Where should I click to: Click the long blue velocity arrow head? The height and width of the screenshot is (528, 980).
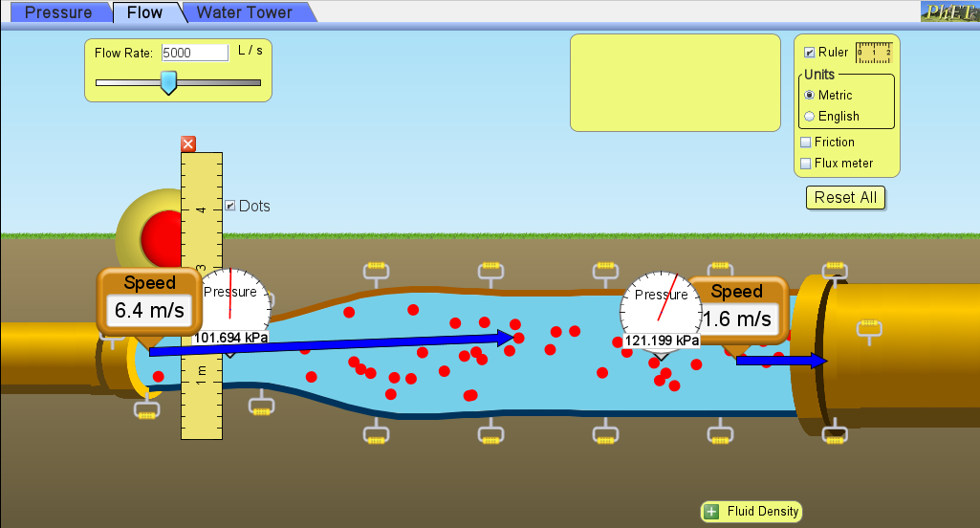(x=506, y=339)
